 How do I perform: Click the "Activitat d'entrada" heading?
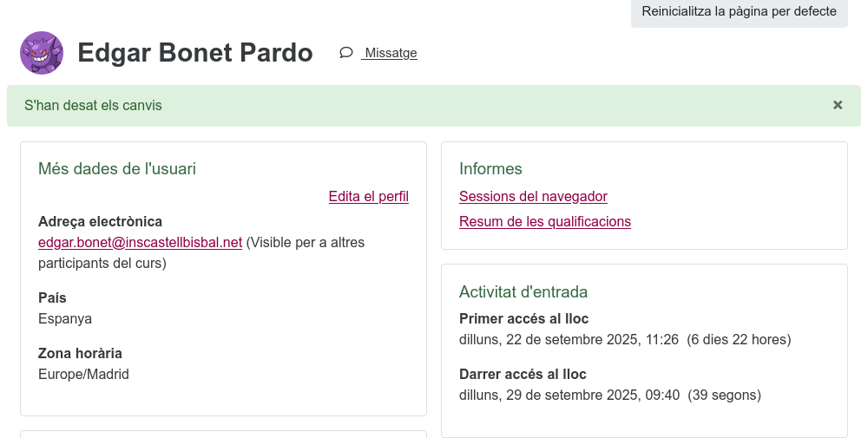tap(523, 292)
